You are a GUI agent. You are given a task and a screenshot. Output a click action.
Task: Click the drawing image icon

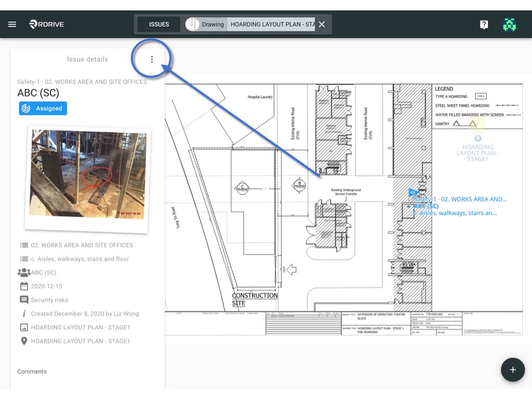[24, 327]
